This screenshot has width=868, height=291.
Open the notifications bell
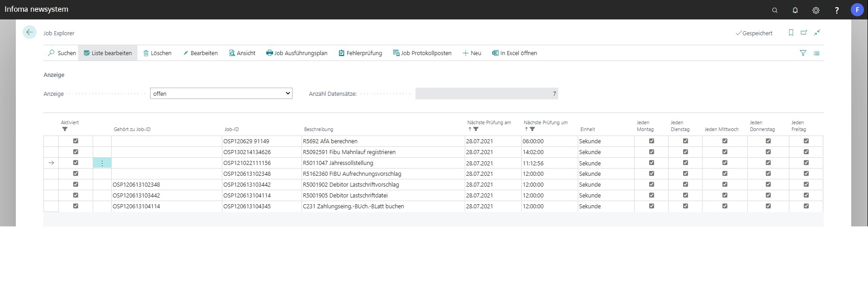[795, 10]
